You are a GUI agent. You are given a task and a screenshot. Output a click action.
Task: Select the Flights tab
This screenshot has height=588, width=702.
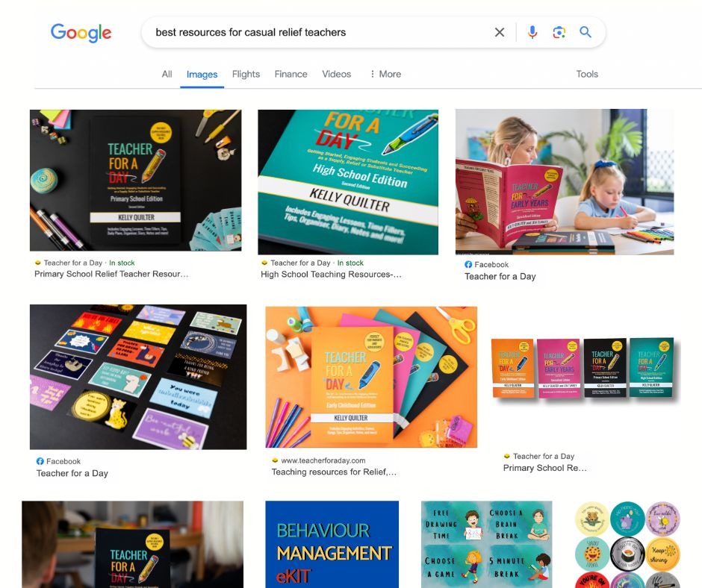(x=246, y=74)
